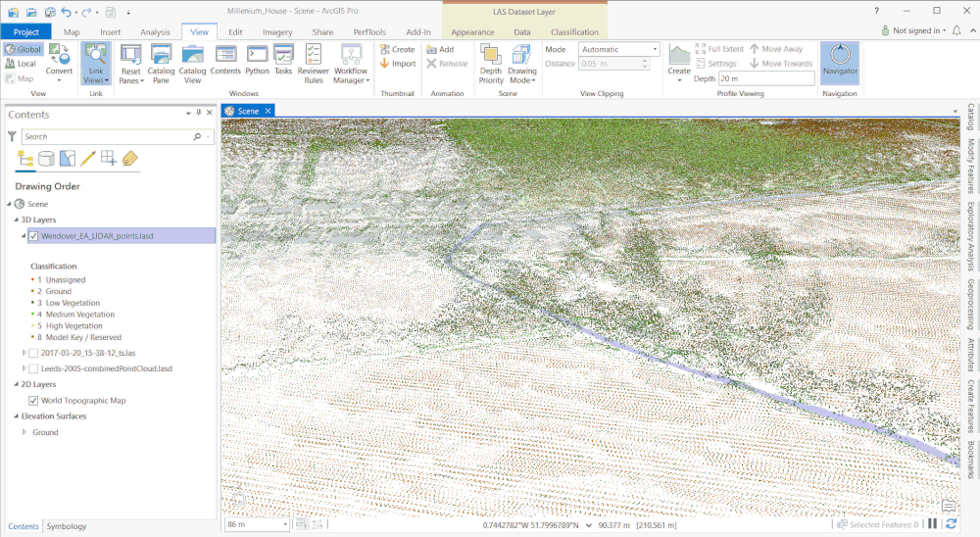The width and height of the screenshot is (980, 537).
Task: Switch to the Analysis ribbon tab
Action: [x=155, y=32]
